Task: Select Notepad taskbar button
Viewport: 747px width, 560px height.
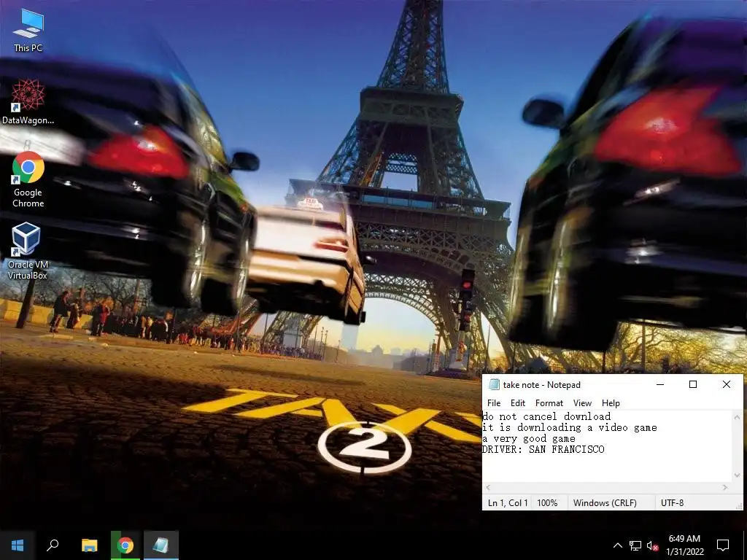Action: 161,545
